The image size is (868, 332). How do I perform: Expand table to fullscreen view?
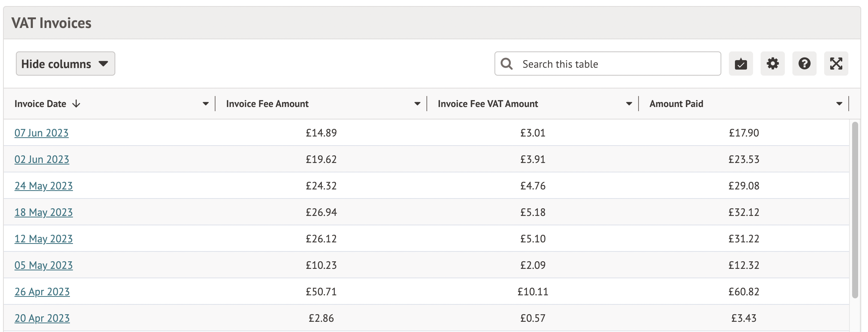click(x=836, y=64)
